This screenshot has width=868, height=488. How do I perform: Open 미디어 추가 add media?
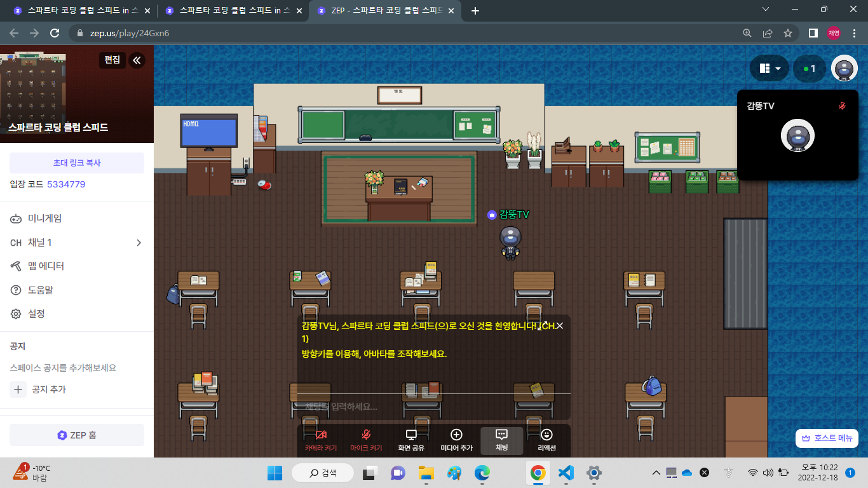point(456,440)
